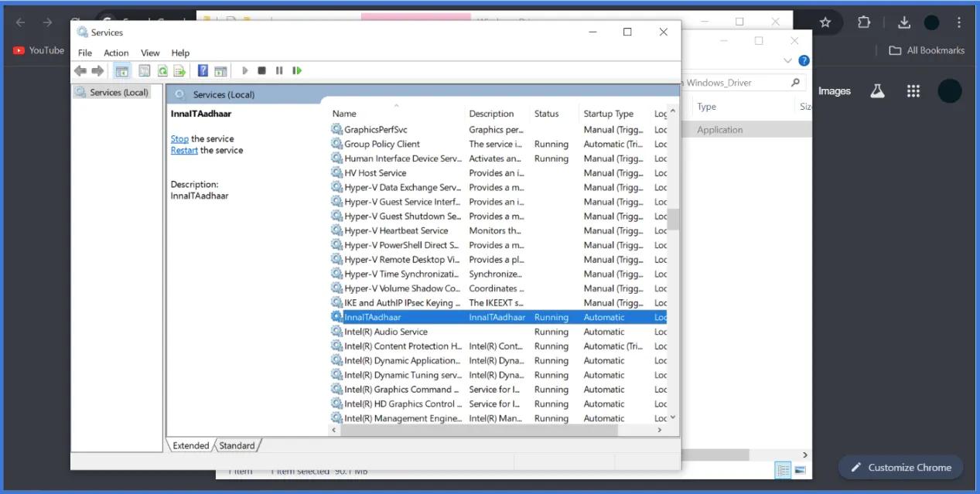
Task: Click the Start Service play icon
Action: (x=244, y=71)
